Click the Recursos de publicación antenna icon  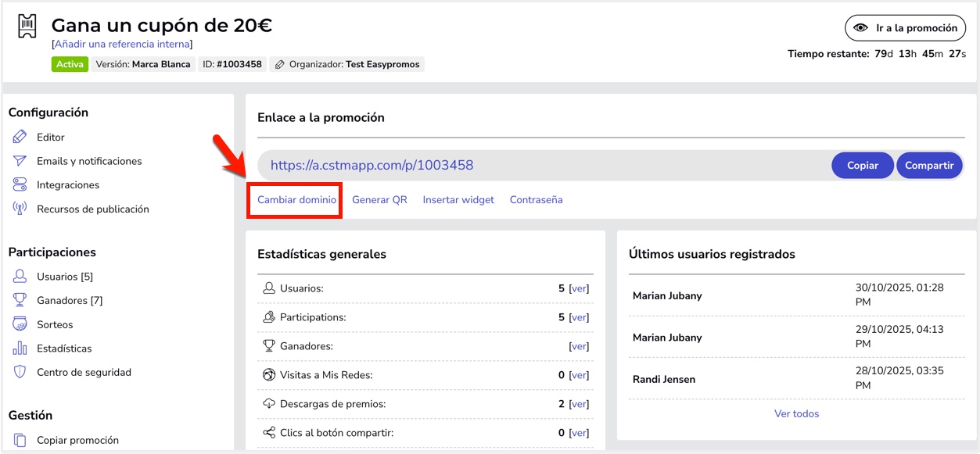(x=20, y=209)
